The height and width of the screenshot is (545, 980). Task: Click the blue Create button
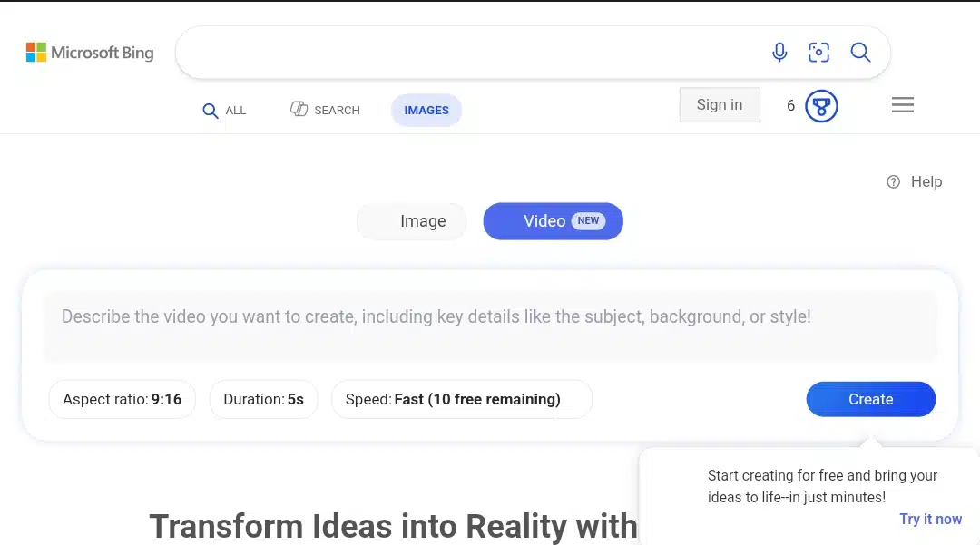870,400
